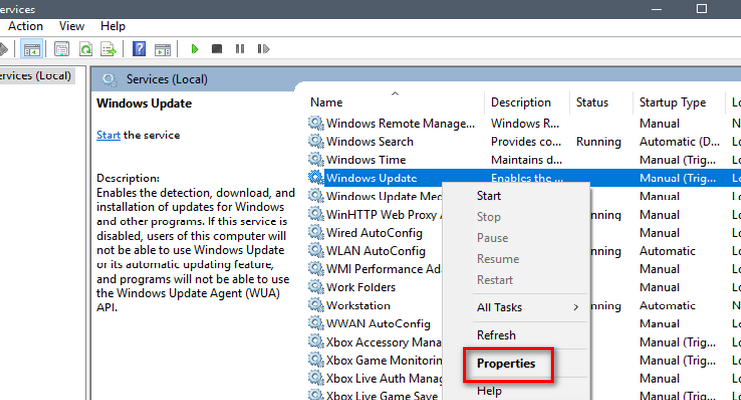Select the Work Folders service name
This screenshot has width=741, height=400.
click(361, 287)
